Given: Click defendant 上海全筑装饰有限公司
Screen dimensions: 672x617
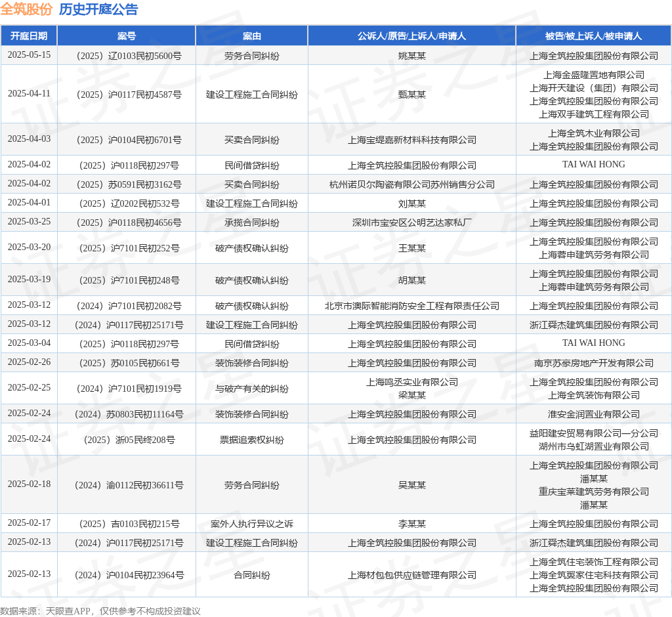Looking at the screenshot, I should click(593, 395).
